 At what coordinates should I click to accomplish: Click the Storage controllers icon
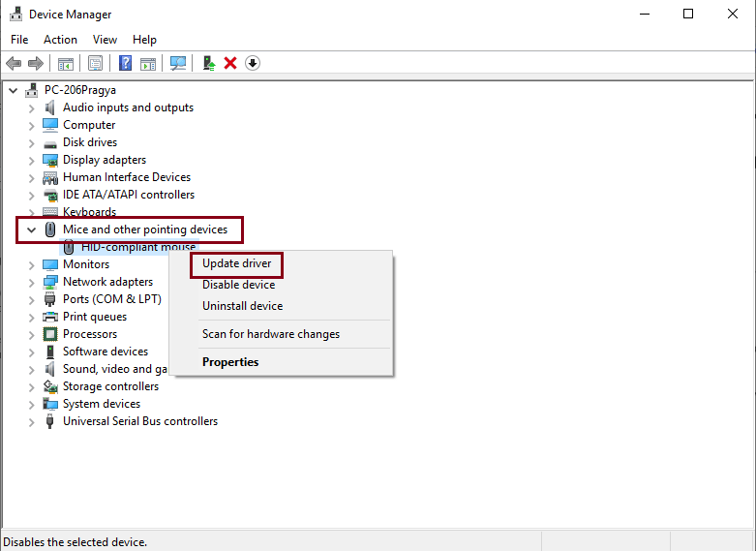(50, 386)
